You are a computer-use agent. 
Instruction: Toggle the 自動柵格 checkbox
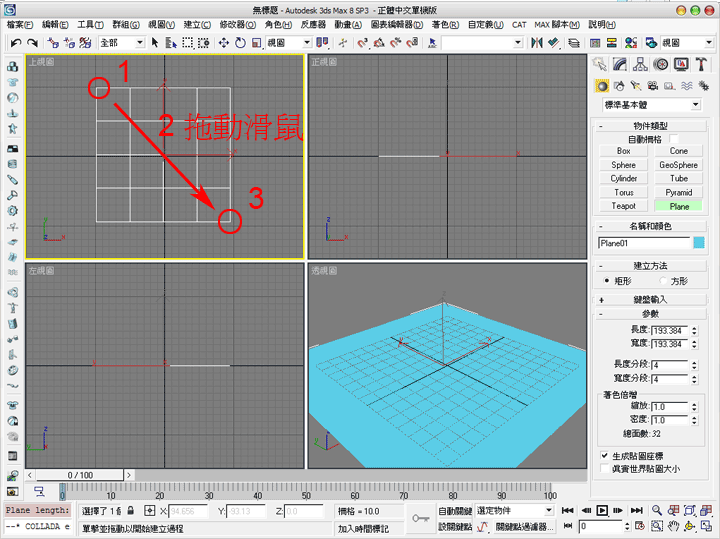coord(674,139)
